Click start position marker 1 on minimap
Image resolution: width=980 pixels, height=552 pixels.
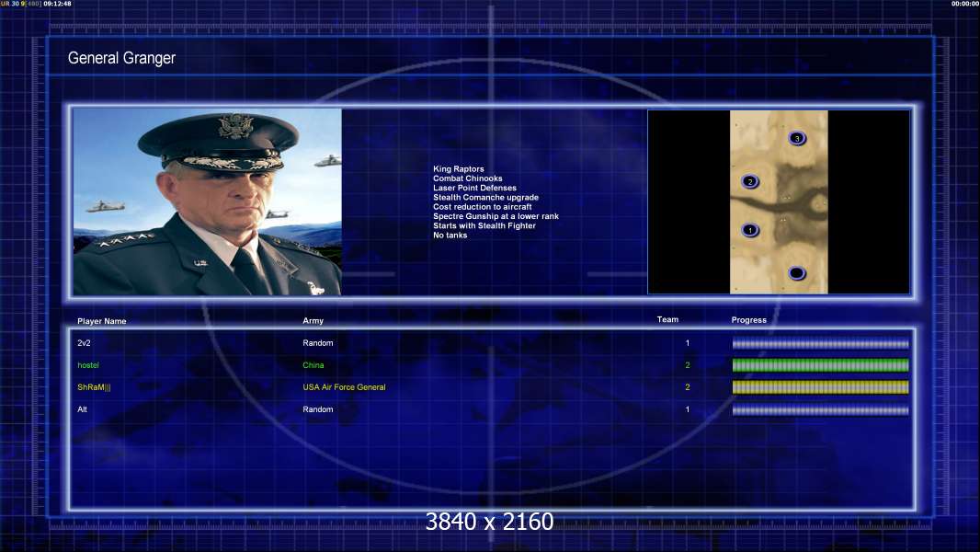pos(750,230)
